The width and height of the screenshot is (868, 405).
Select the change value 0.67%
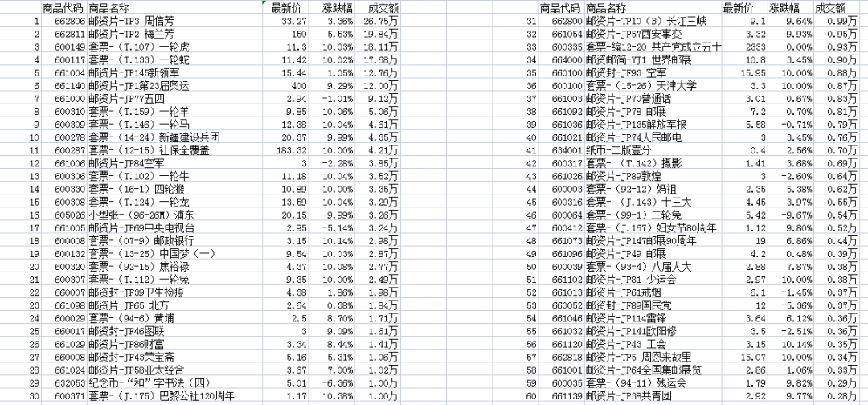pos(800,98)
